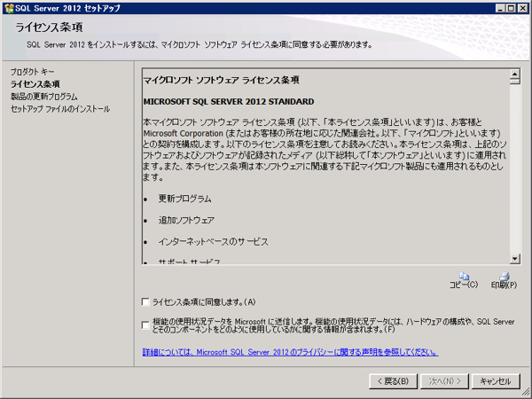Click the 次へ(N) next button
This screenshot has height=399, width=532.
[445, 381]
